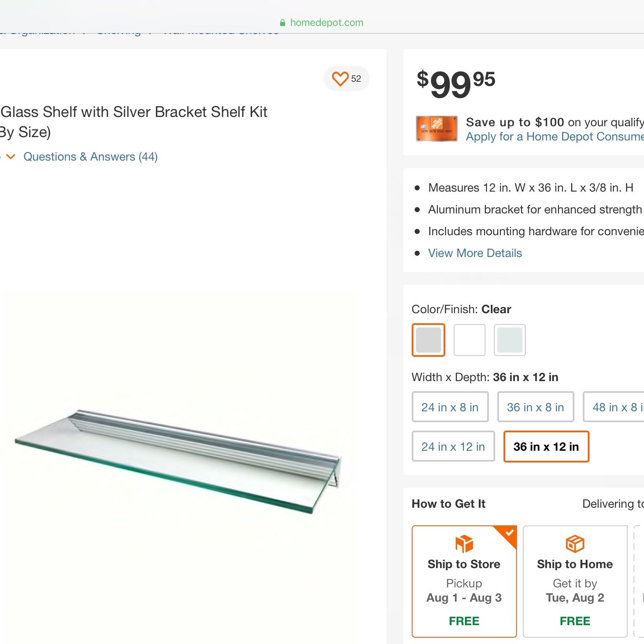Open the View More Details link

coord(475,253)
